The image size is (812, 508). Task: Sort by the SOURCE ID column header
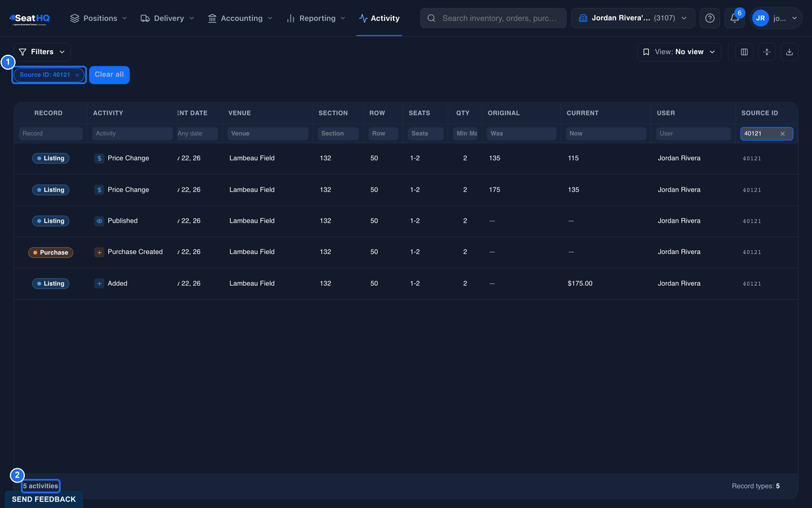(x=759, y=113)
